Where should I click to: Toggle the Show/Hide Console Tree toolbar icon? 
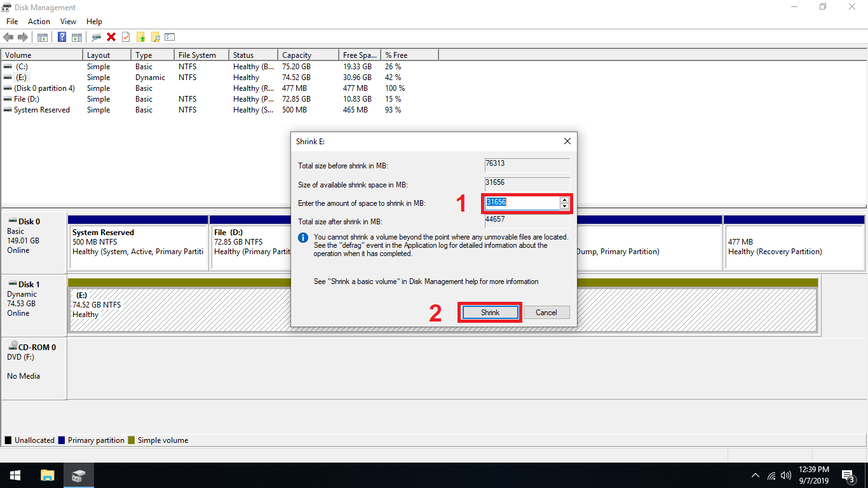coord(43,37)
